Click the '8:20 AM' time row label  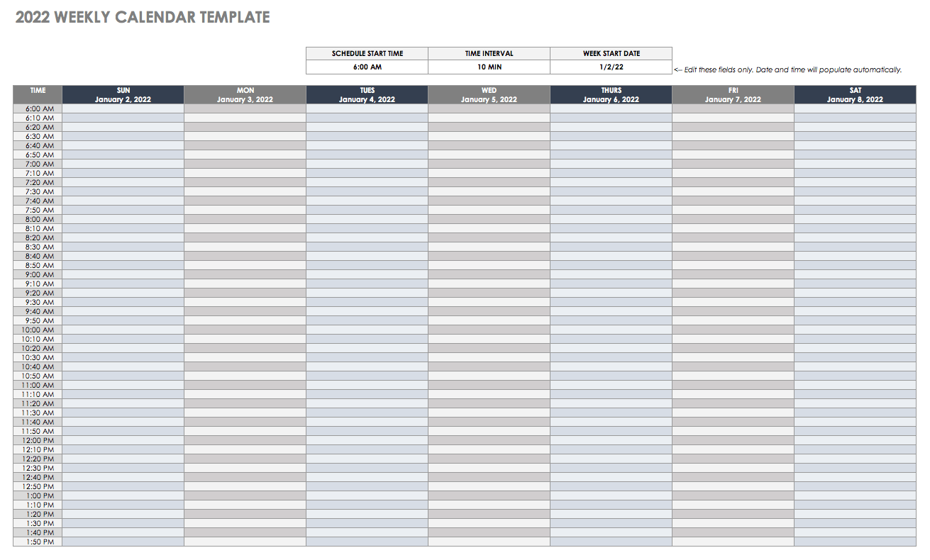pos(38,237)
